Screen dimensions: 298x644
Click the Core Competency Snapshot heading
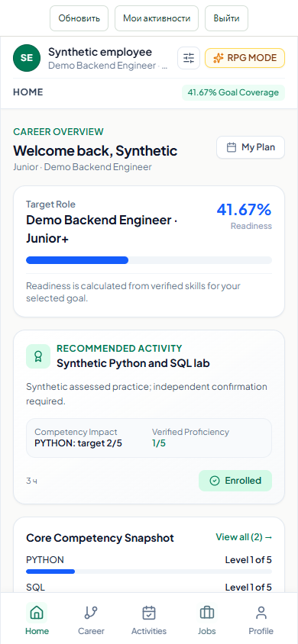tap(100, 538)
